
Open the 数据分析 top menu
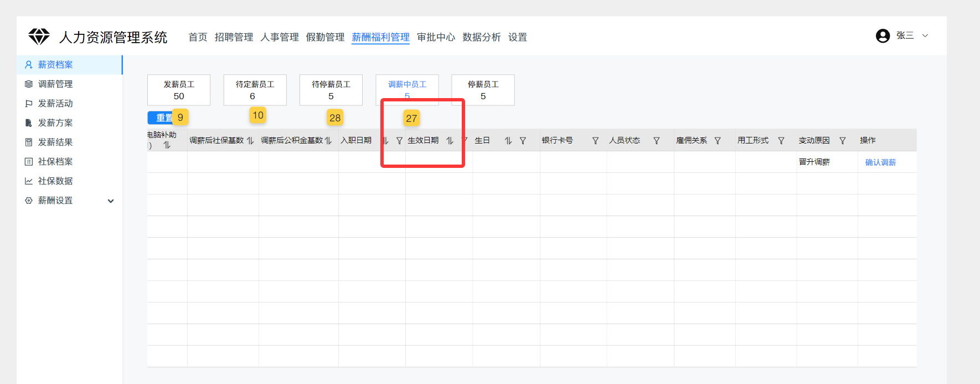point(482,37)
